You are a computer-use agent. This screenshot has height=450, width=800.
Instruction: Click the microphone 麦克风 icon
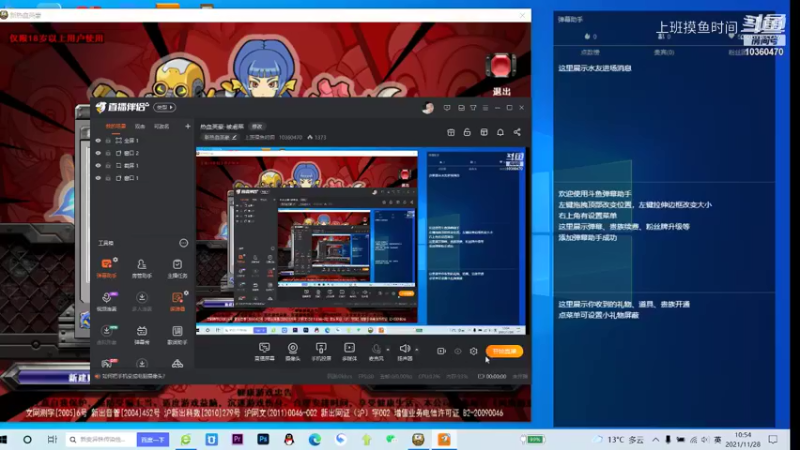[376, 352]
